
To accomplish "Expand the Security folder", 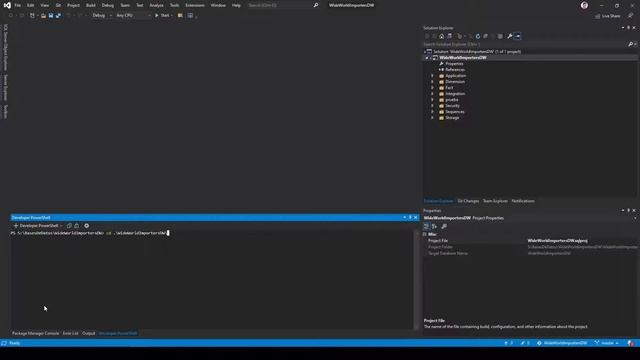I will coord(432,106).
